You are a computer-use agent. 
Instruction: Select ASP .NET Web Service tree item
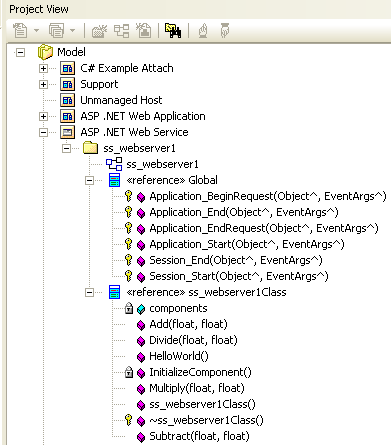(x=134, y=132)
